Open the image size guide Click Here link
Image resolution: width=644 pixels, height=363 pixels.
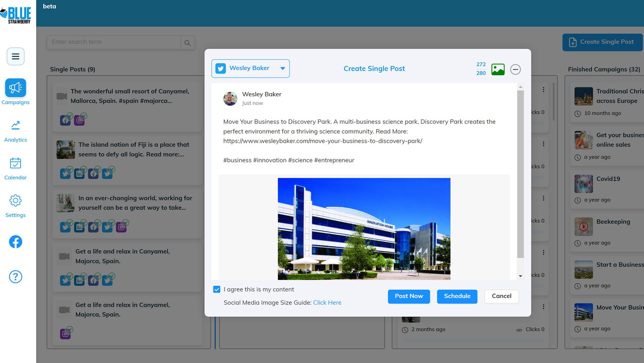[327, 302]
